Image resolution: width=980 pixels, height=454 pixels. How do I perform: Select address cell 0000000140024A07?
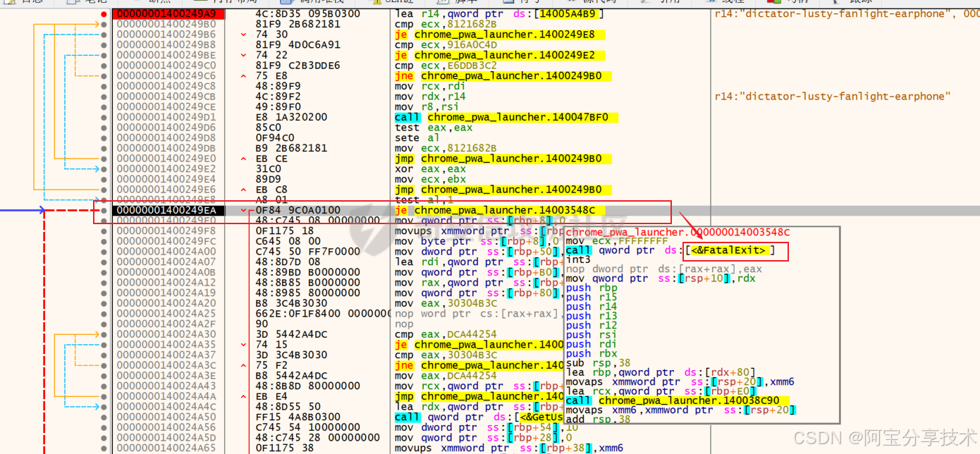[168, 262]
